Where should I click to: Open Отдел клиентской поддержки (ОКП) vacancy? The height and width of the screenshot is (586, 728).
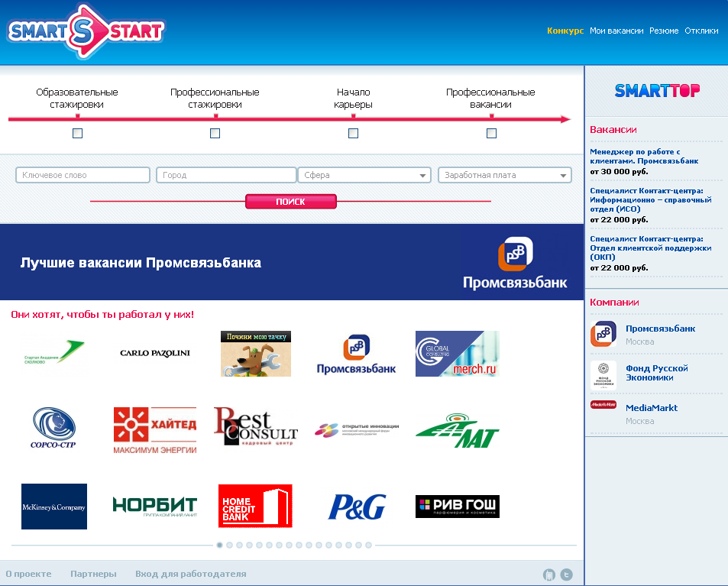point(651,248)
